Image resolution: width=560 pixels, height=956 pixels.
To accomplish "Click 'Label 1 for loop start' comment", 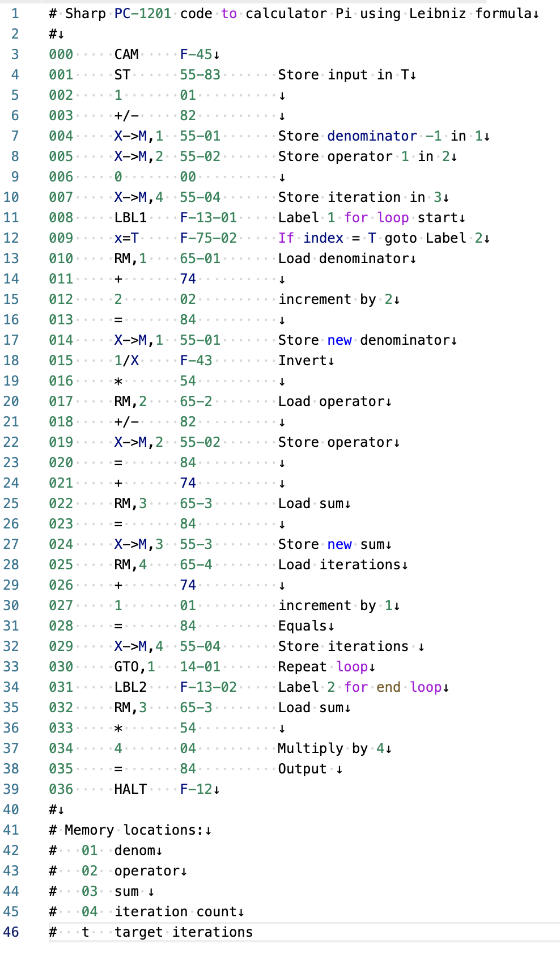I will [x=368, y=218].
